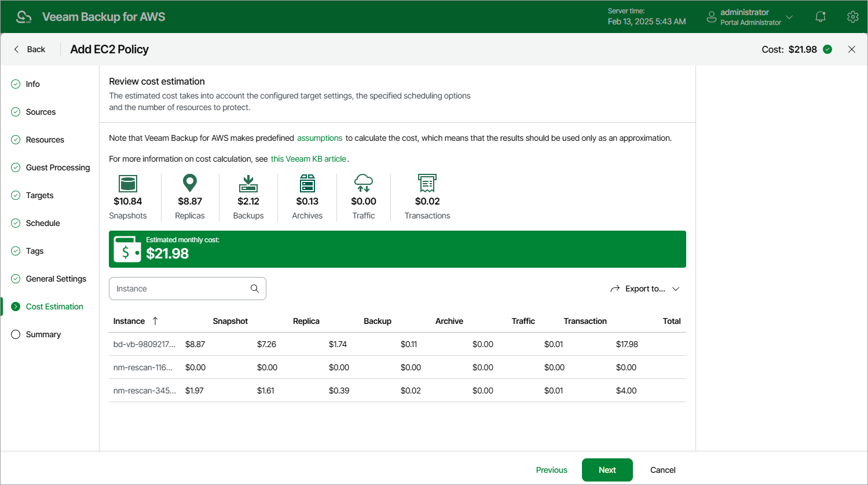Expand the administrator account menu
Image resolution: width=868 pixels, height=485 pixels.
(789, 17)
